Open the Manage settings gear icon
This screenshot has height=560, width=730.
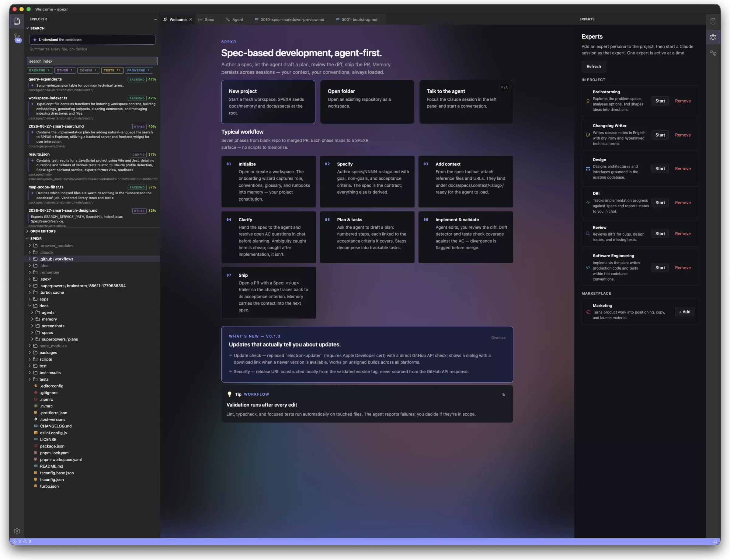coord(17,531)
